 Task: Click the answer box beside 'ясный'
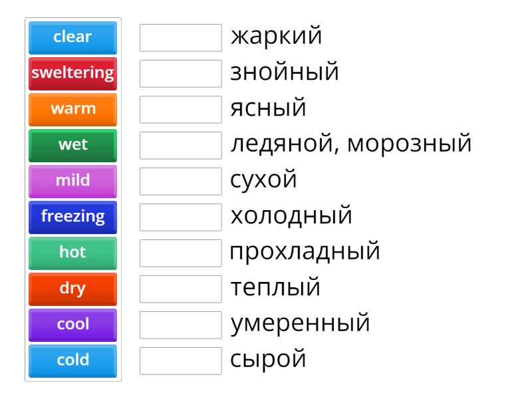click(x=180, y=109)
